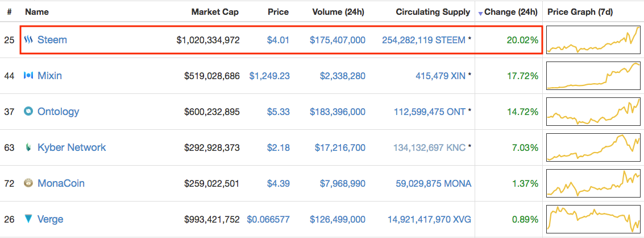This screenshot has width=644, height=238.
Task: Click the Steem coin logo icon
Action: click(28, 40)
